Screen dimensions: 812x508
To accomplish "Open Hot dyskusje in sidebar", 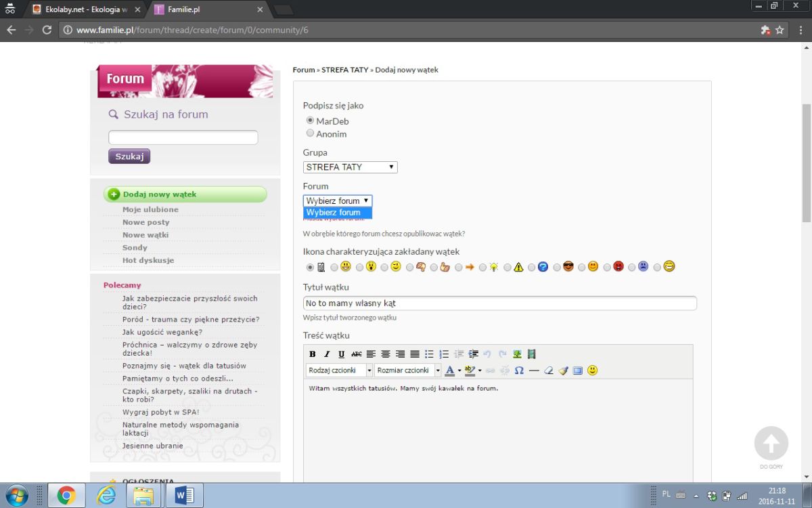I will (x=148, y=260).
